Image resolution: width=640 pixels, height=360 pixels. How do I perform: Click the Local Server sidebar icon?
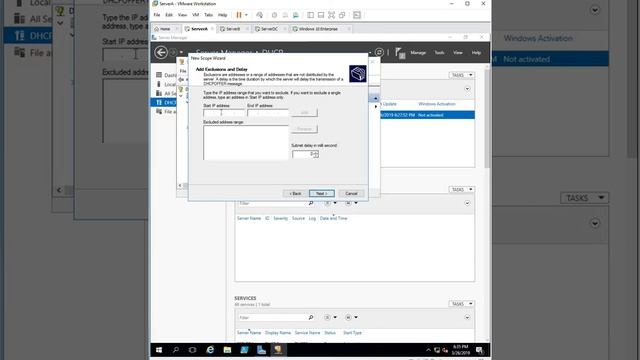click(x=159, y=84)
